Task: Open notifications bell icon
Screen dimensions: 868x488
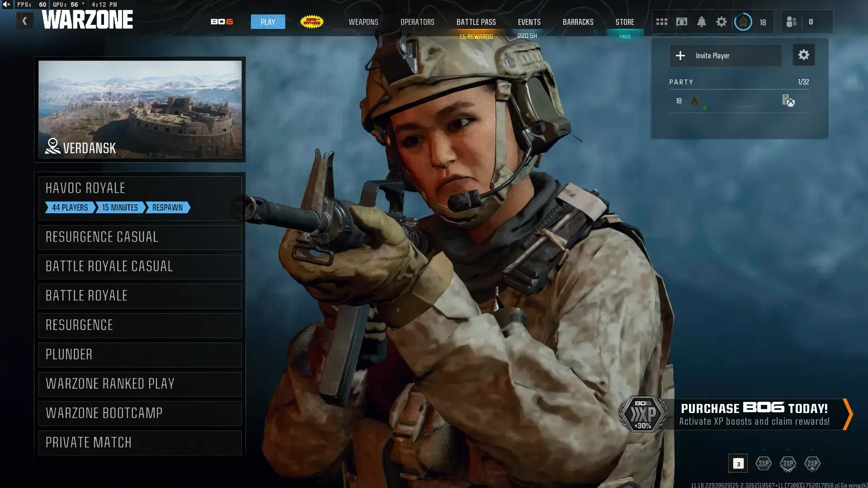Action: click(701, 22)
